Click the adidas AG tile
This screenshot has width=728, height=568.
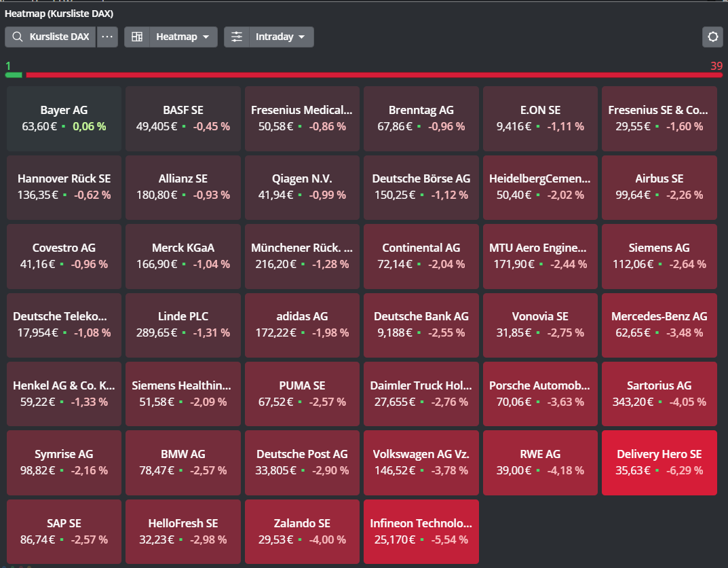[302, 325]
